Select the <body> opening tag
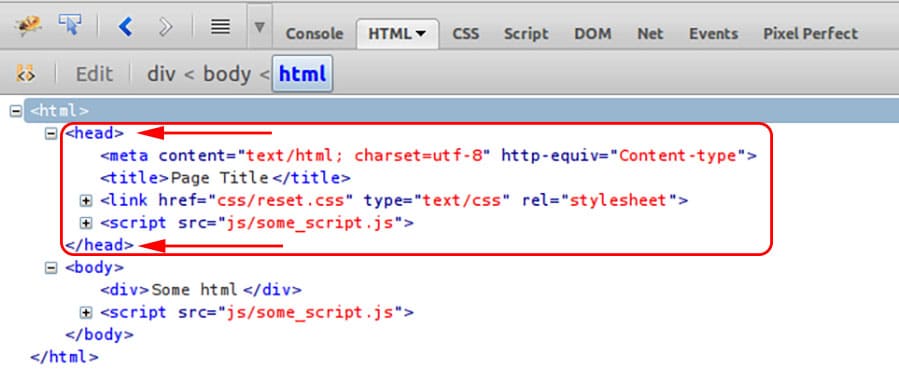This screenshot has height=382, width=899. coord(94,267)
